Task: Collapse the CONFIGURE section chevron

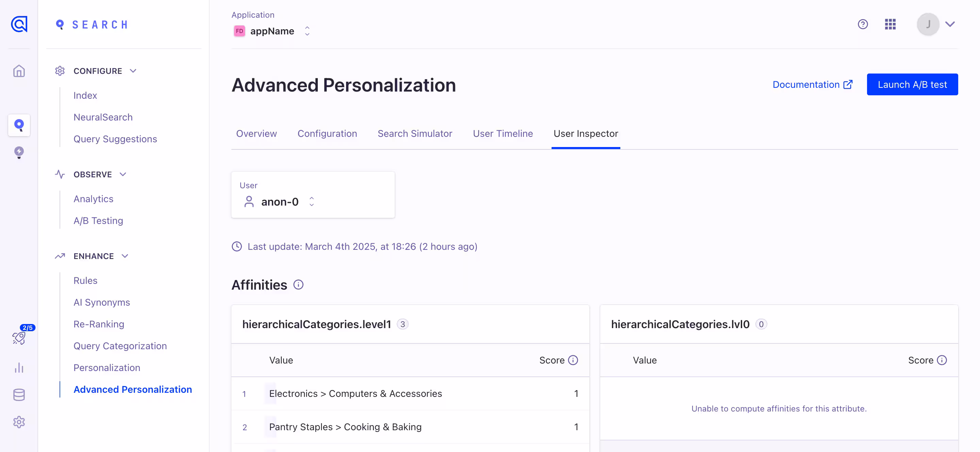Action: tap(133, 71)
